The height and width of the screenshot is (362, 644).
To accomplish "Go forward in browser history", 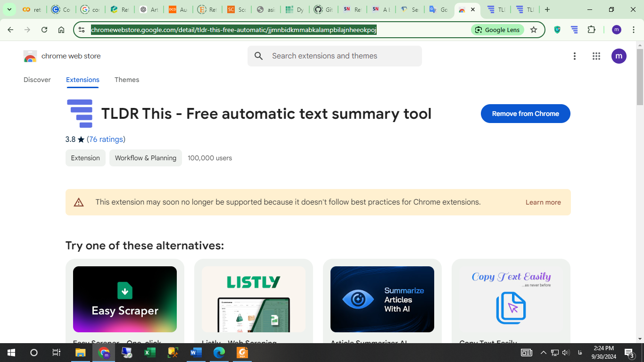I will click(x=27, y=30).
